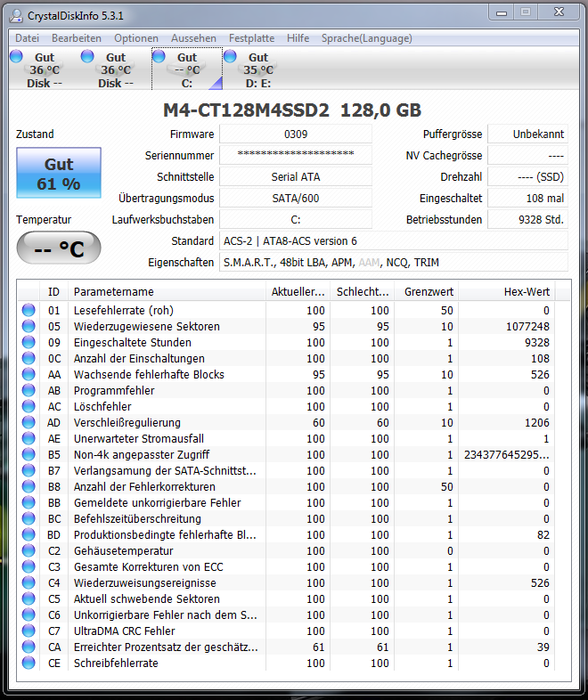588x700 pixels.
Task: Click status orb for Unkorrigierbare Fehler nach dem S...
Action: (29, 615)
